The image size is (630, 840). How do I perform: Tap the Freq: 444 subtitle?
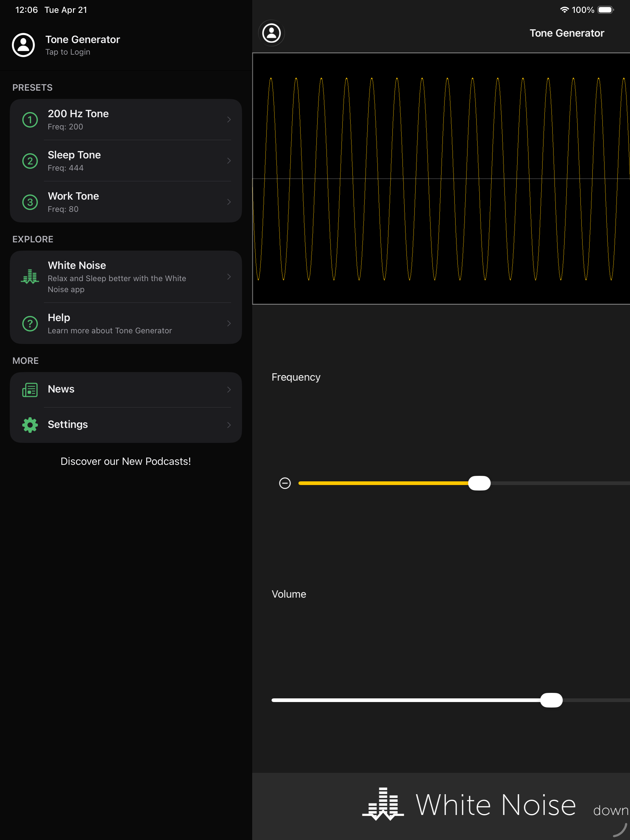(66, 168)
